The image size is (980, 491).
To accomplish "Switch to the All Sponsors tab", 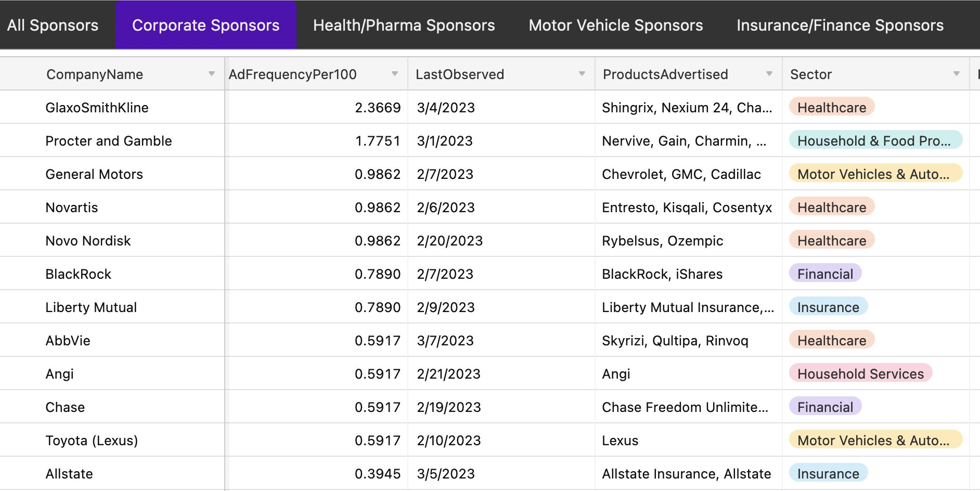I will (x=53, y=25).
